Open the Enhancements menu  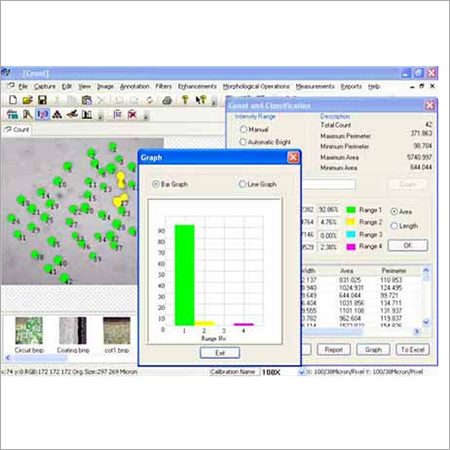(197, 87)
